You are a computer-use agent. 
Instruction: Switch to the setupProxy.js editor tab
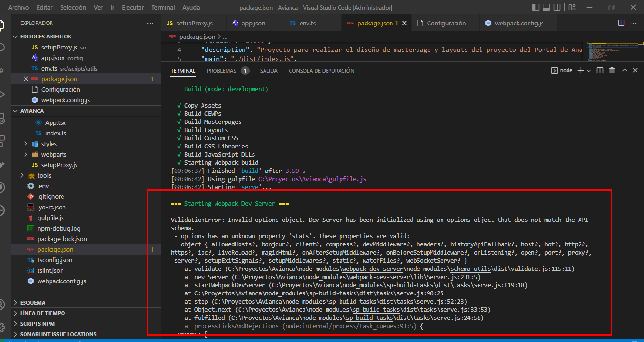(193, 23)
